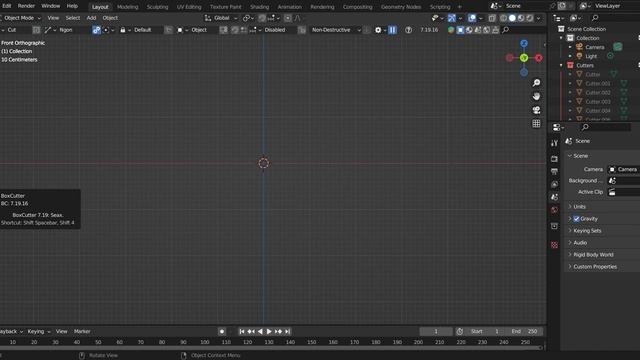
Task: Click the red X axis gizmo ball
Action: pos(539,58)
